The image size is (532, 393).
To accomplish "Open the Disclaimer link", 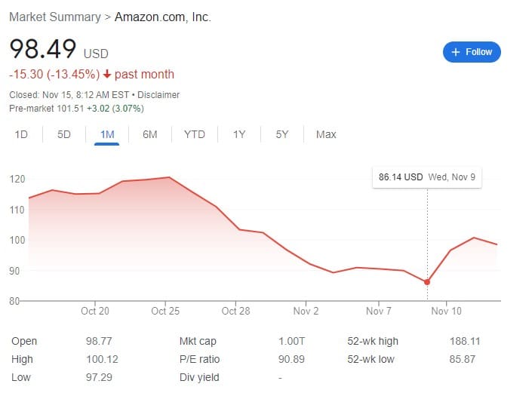I will 158,95.
